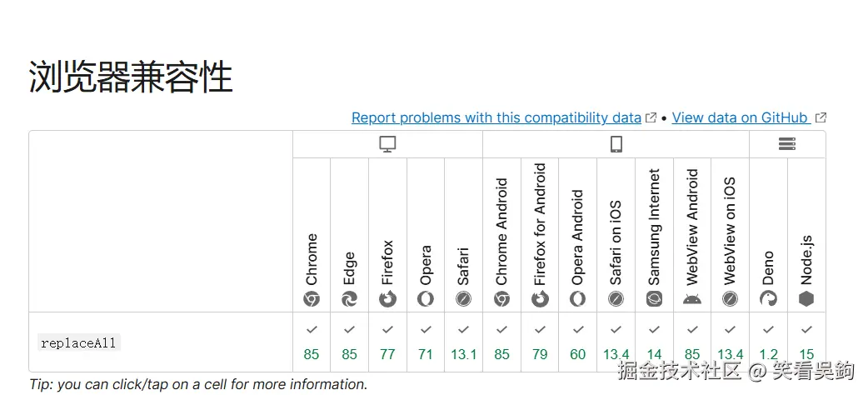Viewport: 868px width, 395px height.
Task: Click the Chrome browser logo icon
Action: 312,299
